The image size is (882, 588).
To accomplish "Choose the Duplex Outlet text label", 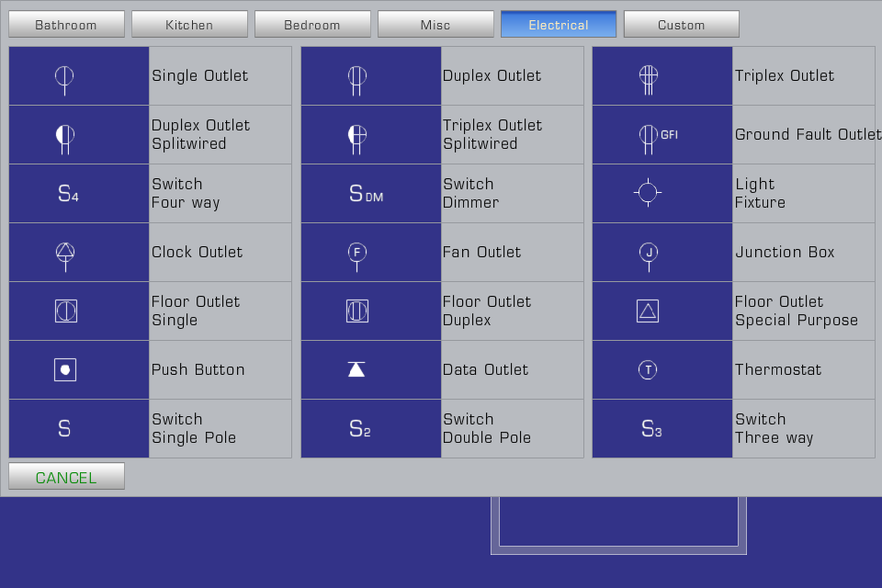I will (492, 76).
